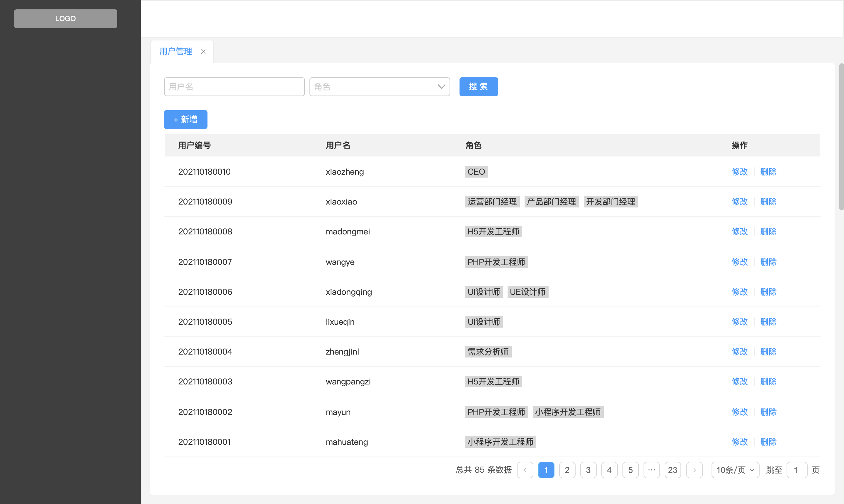
Task: Go to next page arrow
Action: point(694,470)
